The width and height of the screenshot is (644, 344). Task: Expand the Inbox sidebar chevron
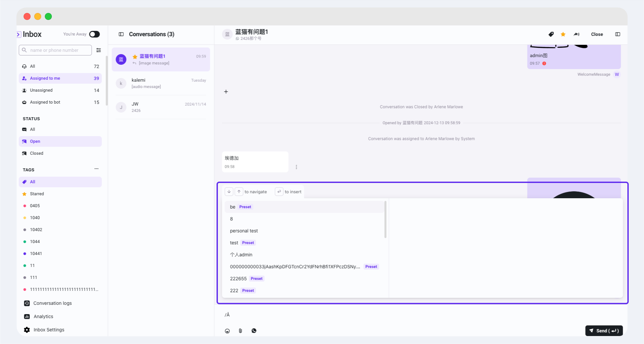[x=19, y=34]
